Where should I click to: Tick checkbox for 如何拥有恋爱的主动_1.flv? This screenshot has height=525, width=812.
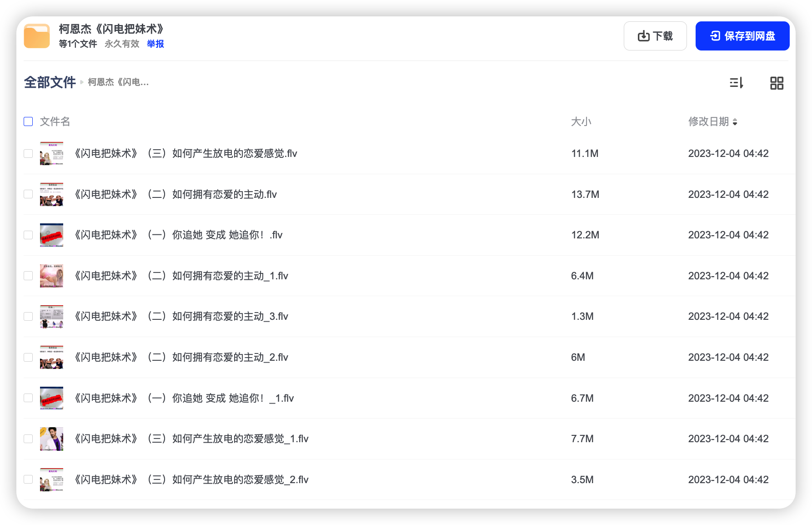click(28, 276)
